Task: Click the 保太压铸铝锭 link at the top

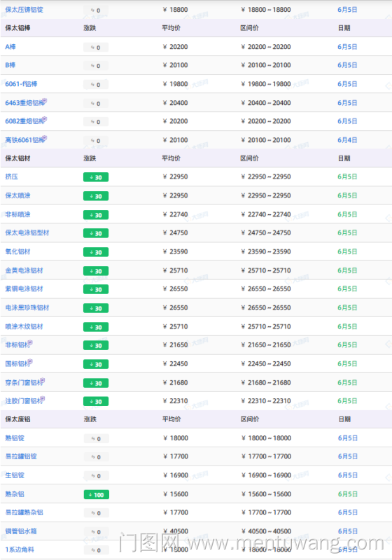Action: [x=24, y=10]
